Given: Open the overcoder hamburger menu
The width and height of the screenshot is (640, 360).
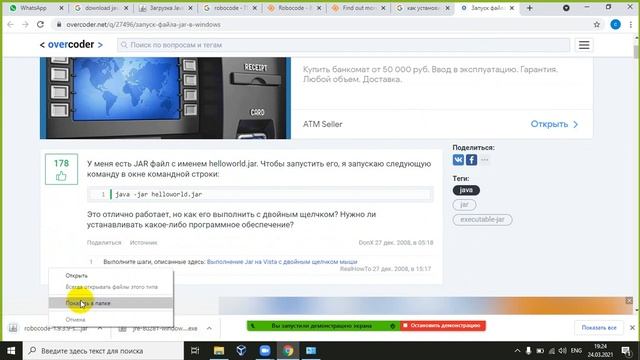Looking at the screenshot, I should (584, 45).
